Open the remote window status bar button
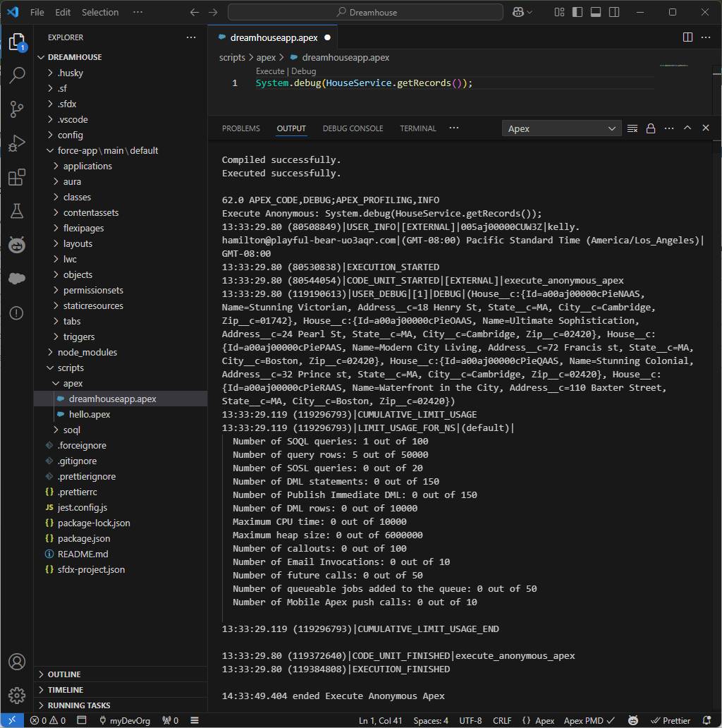 (12, 720)
